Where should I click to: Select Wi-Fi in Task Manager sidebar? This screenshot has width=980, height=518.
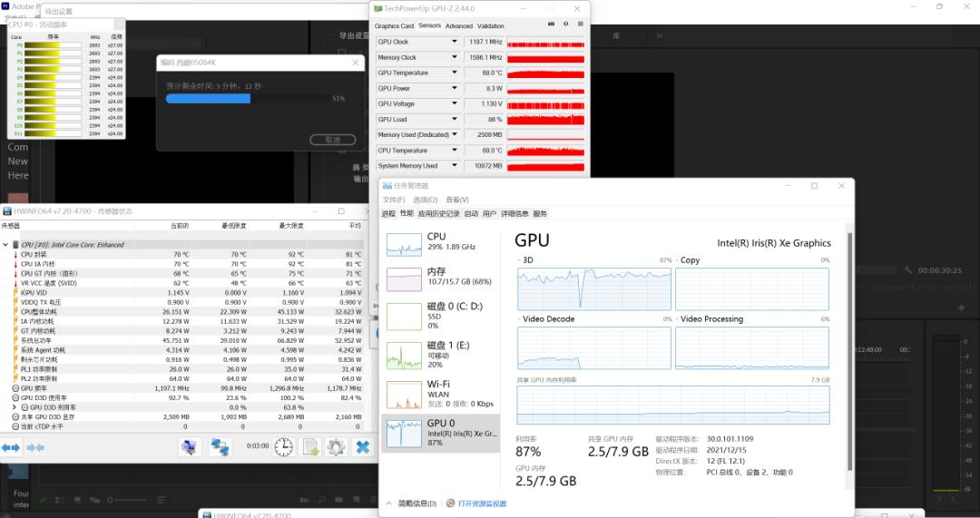[441, 395]
